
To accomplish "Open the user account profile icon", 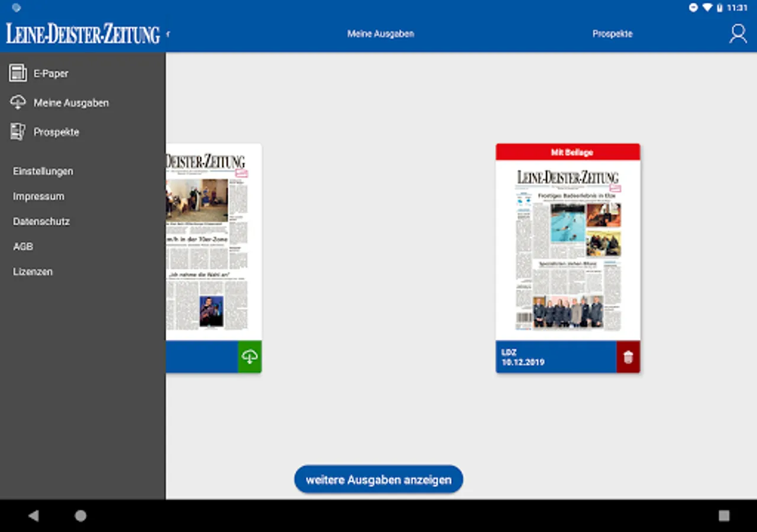I will click(x=737, y=34).
